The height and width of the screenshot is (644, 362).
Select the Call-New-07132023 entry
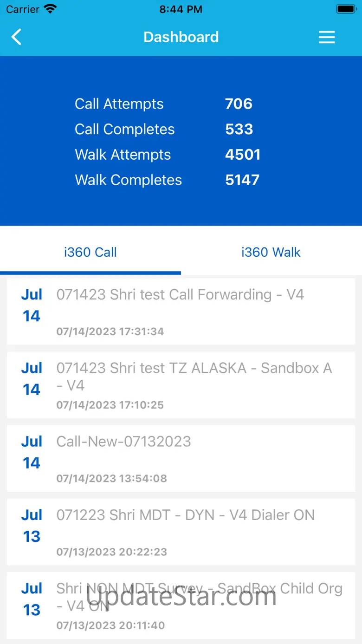click(124, 442)
